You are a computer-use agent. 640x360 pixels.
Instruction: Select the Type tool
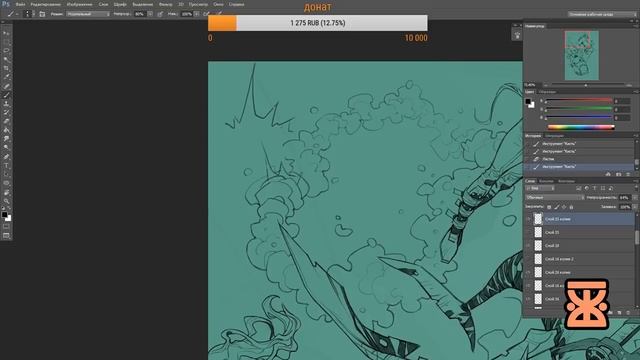click(6, 166)
